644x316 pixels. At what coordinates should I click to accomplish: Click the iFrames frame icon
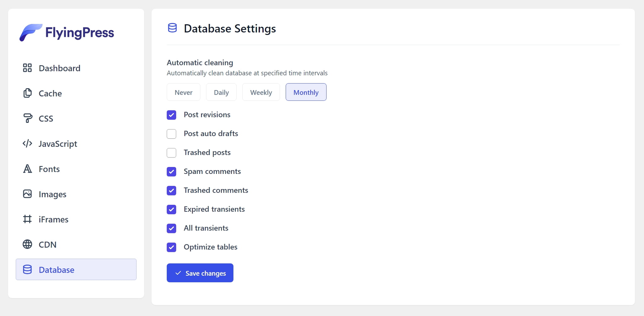tap(27, 219)
